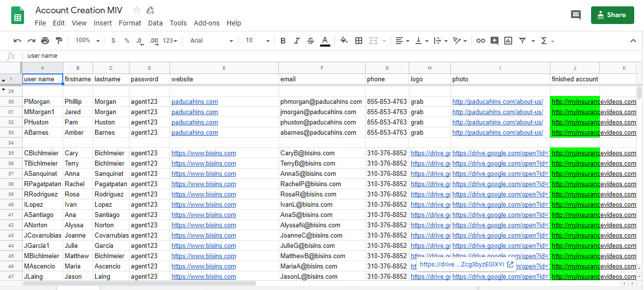Image resolution: width=644 pixels, height=290 pixels.
Task: Click the Insert chart icon
Action: point(507,41)
